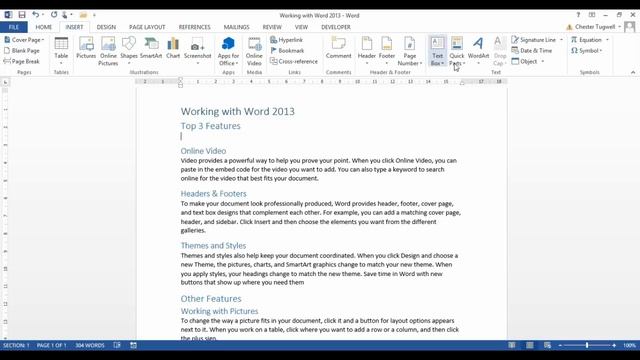The height and width of the screenshot is (360, 640).
Task: Click the 304 WORDS count in status bar
Action: point(90,345)
